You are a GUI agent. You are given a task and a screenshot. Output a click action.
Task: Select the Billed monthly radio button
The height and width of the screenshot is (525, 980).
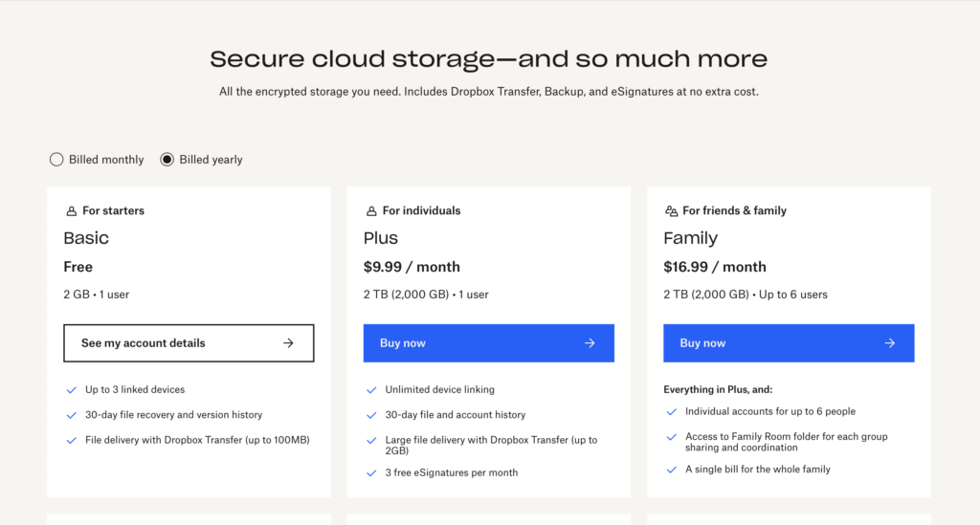pyautogui.click(x=56, y=159)
